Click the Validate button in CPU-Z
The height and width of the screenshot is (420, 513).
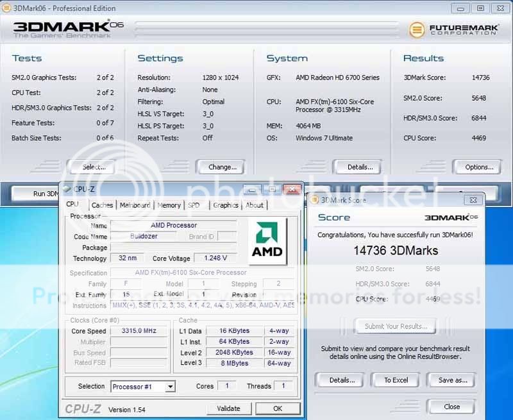[x=229, y=408]
